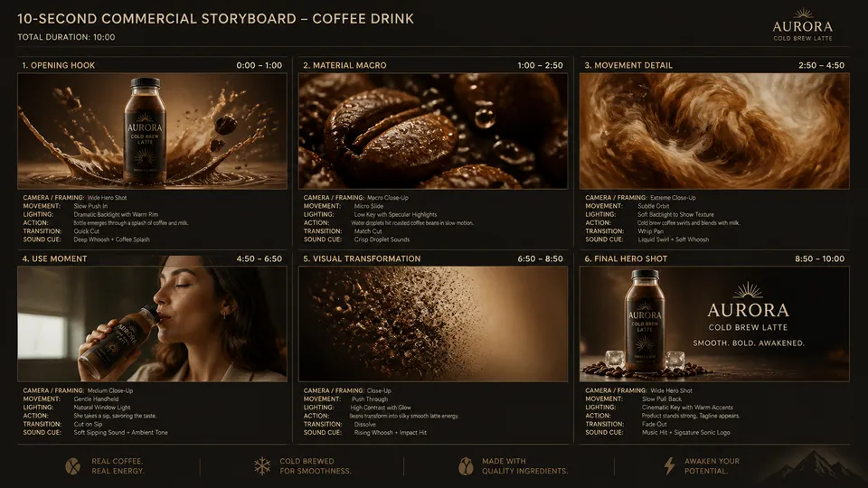Click Soft Sipping Sound + Ambient Tone text
Image resolution: width=868 pixels, height=488 pixels.
[x=120, y=433]
